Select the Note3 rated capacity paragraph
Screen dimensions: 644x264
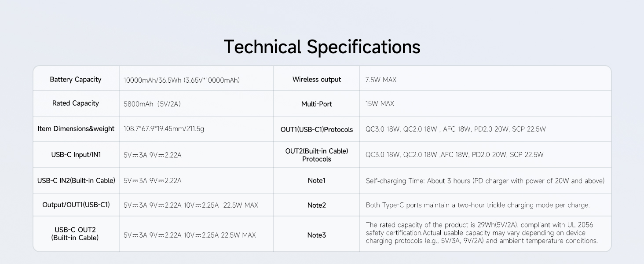click(482, 233)
